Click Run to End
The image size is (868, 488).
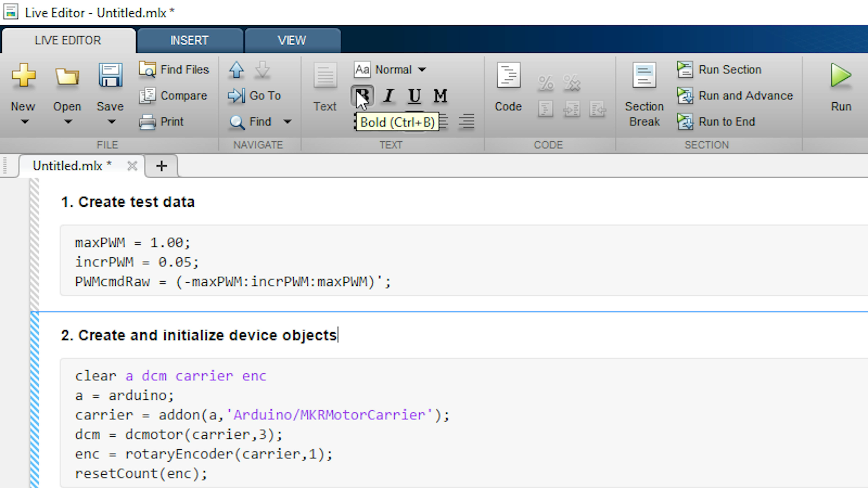pyautogui.click(x=716, y=122)
